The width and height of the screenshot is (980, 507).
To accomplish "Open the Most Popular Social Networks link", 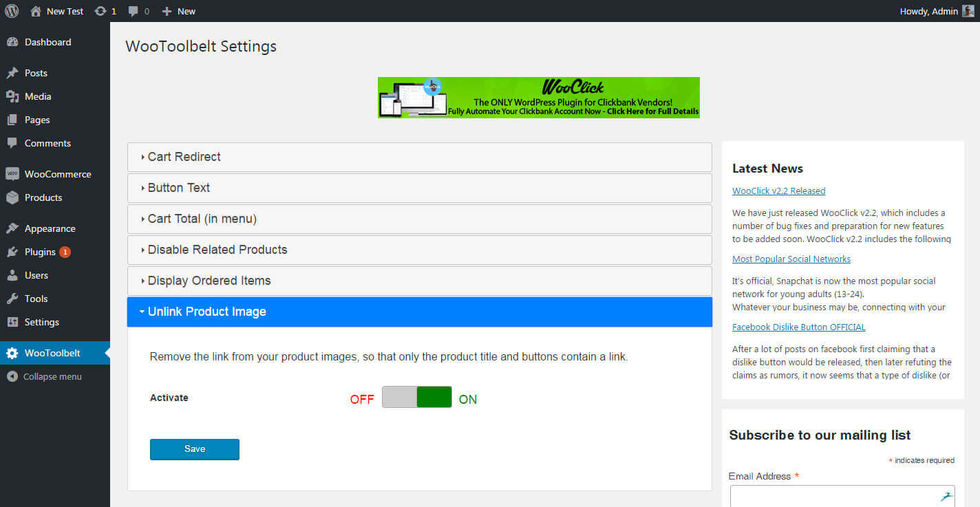I will click(x=791, y=259).
